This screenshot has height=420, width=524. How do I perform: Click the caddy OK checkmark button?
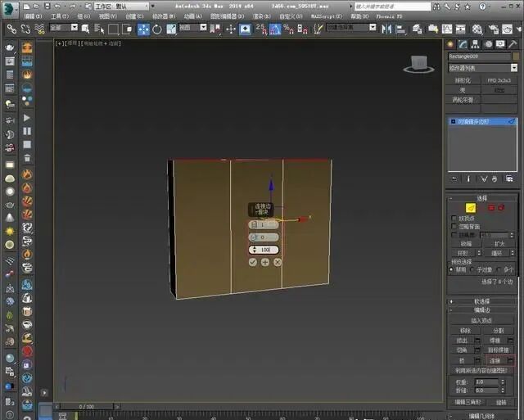[253, 262]
